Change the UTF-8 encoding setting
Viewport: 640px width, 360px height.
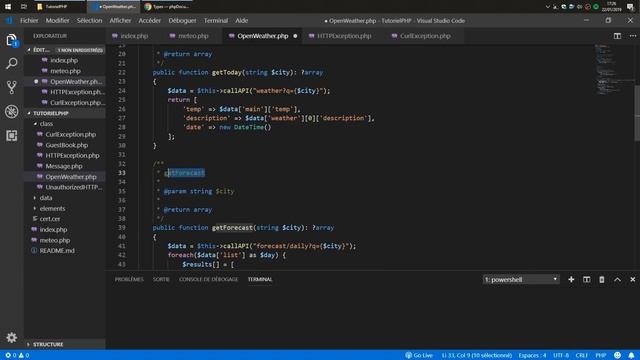[561, 355]
